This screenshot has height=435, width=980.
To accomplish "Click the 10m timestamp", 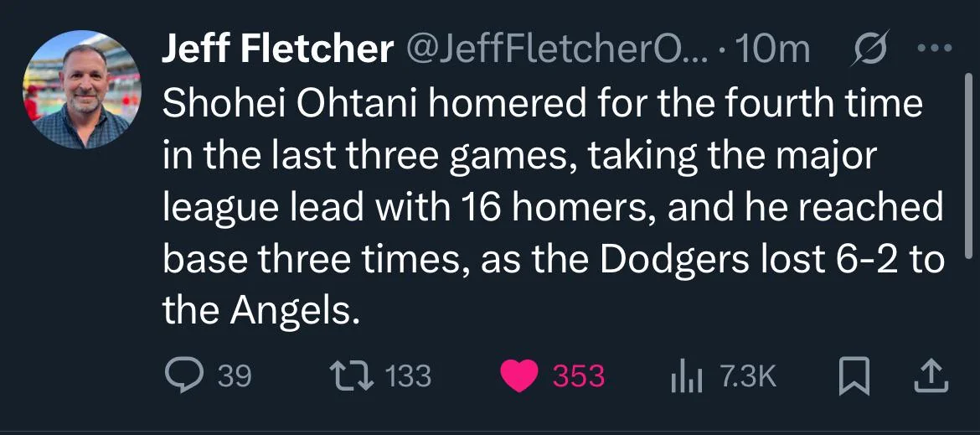I will point(773,49).
